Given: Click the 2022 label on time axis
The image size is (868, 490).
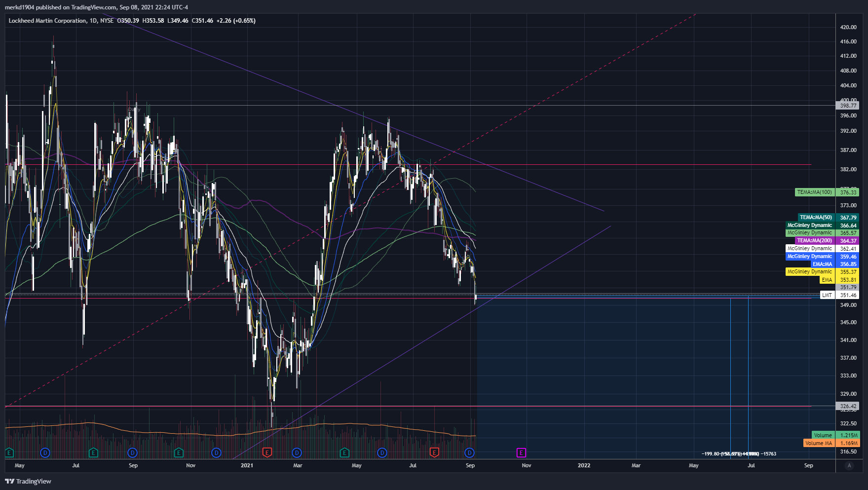Looking at the screenshot, I should [584, 465].
